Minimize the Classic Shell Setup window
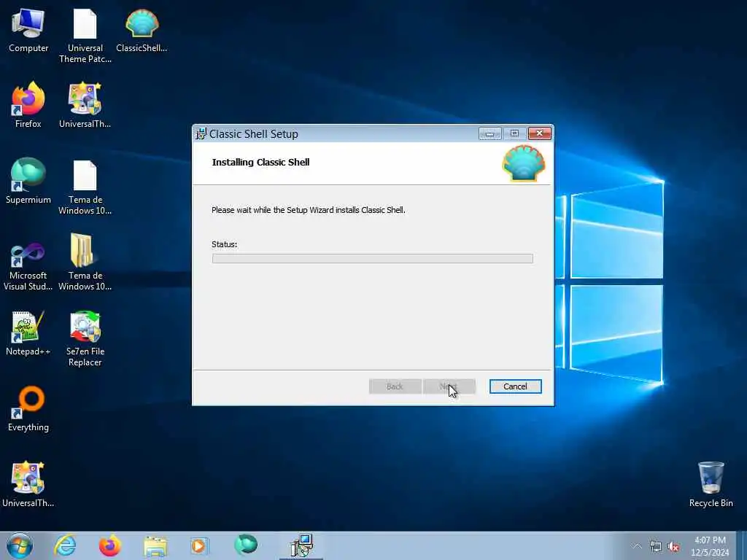 point(489,133)
